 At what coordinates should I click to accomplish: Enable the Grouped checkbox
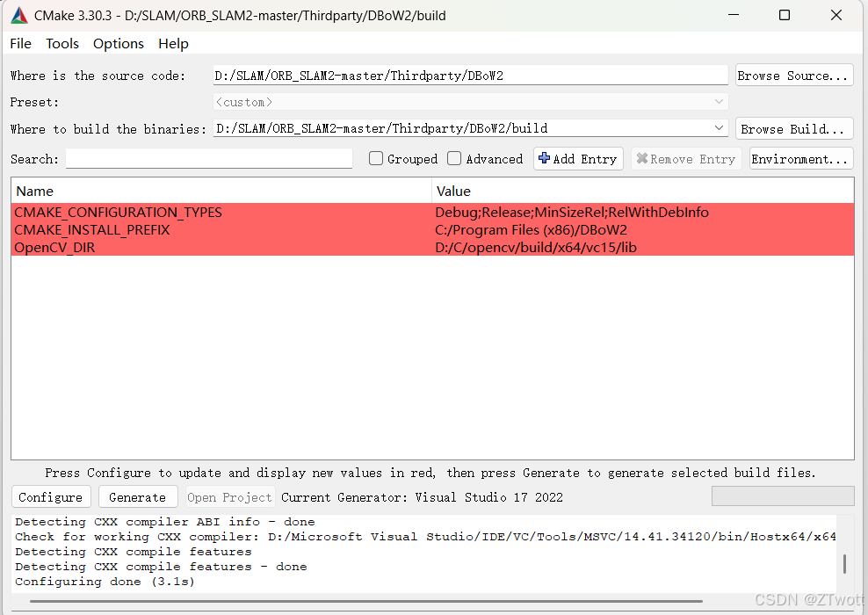[376, 158]
